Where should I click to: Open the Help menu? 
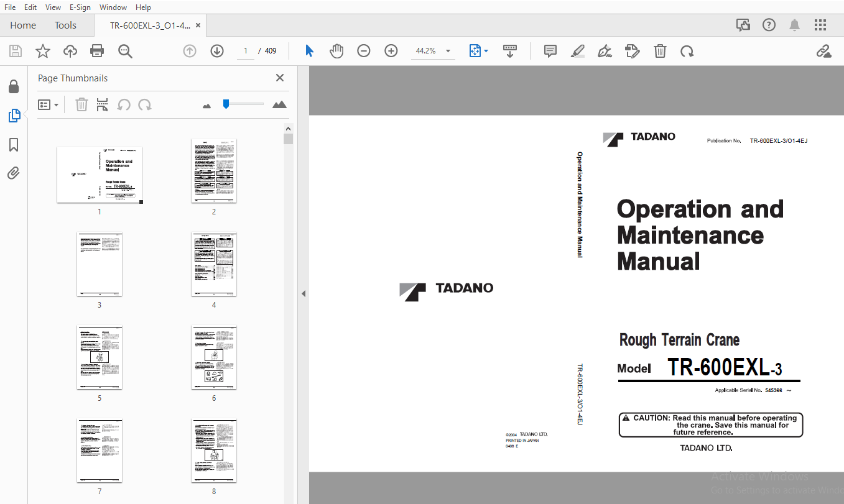click(x=143, y=7)
